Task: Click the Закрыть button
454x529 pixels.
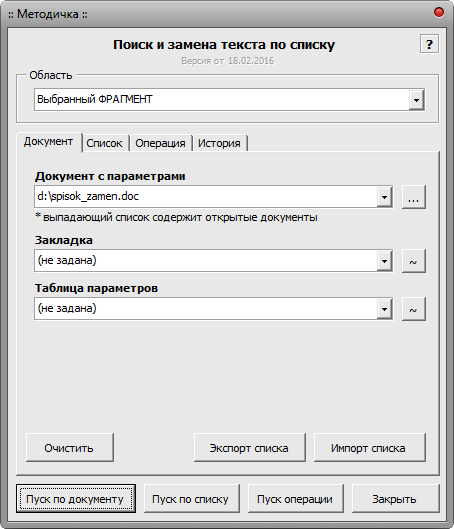Action: point(395,499)
